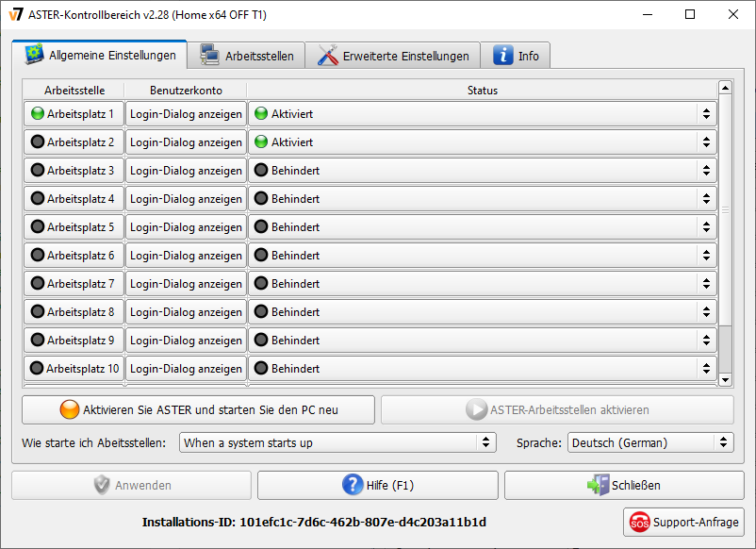Click the scroll-up arrow of the workplace list
The width and height of the screenshot is (756, 549).
(x=725, y=88)
